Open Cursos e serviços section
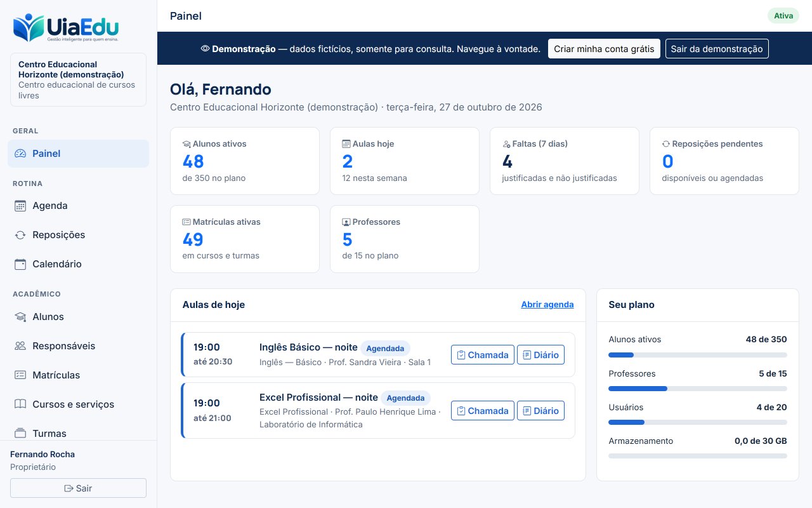Screen dimensions: 812x508 tap(79, 404)
